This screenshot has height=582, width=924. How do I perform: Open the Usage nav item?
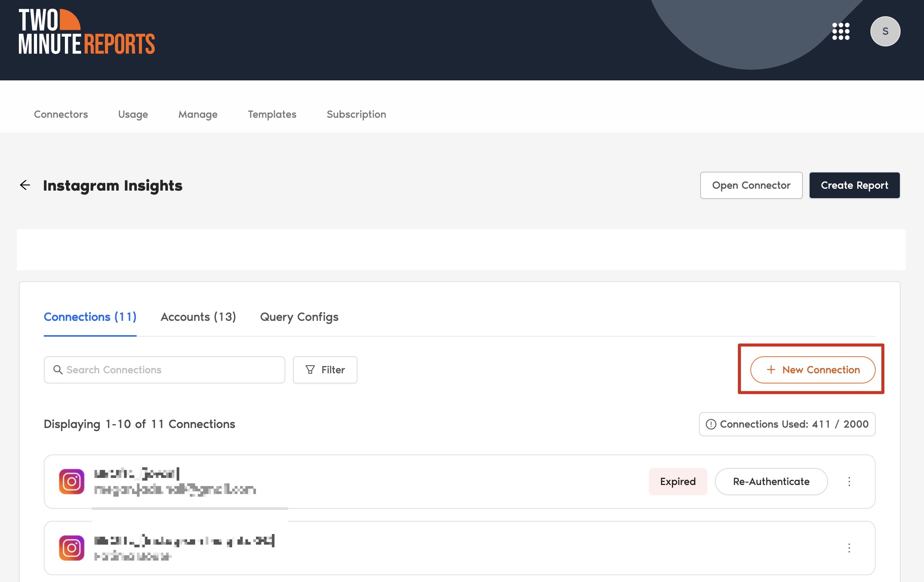(133, 114)
